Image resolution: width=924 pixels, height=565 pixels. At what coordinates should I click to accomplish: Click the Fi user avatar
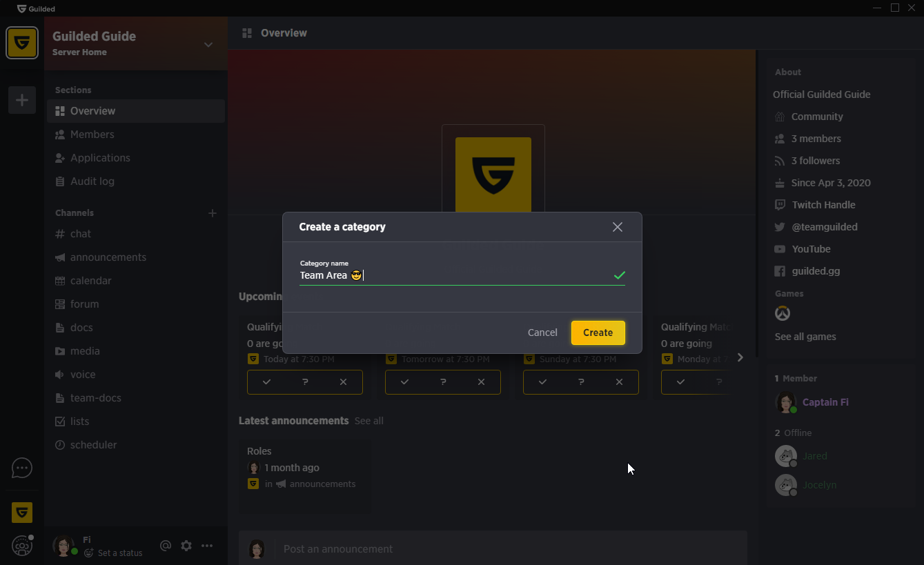point(64,546)
